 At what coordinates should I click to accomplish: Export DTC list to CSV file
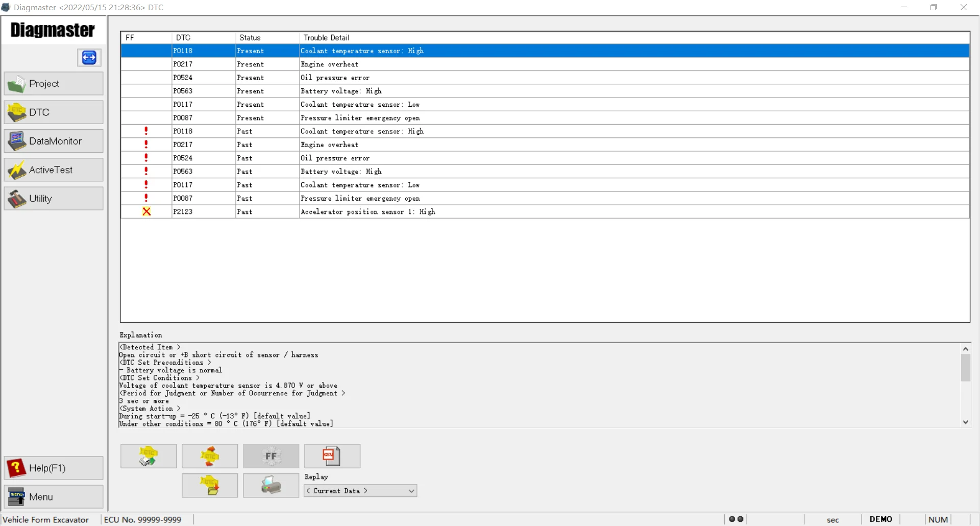point(332,456)
